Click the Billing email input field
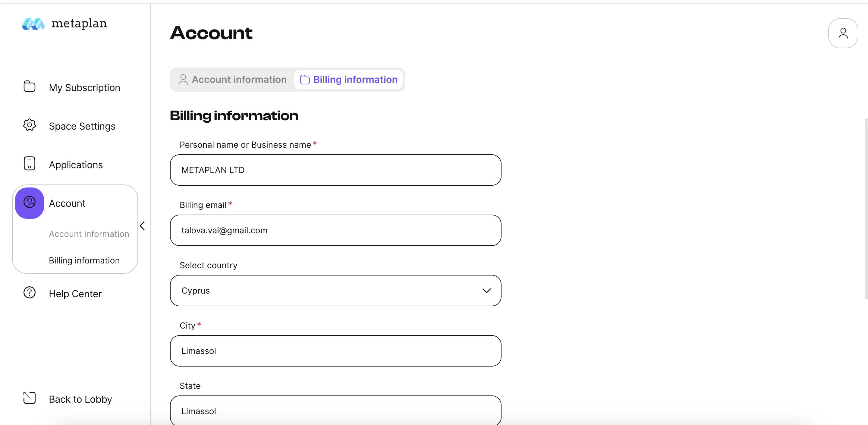 [x=335, y=231]
